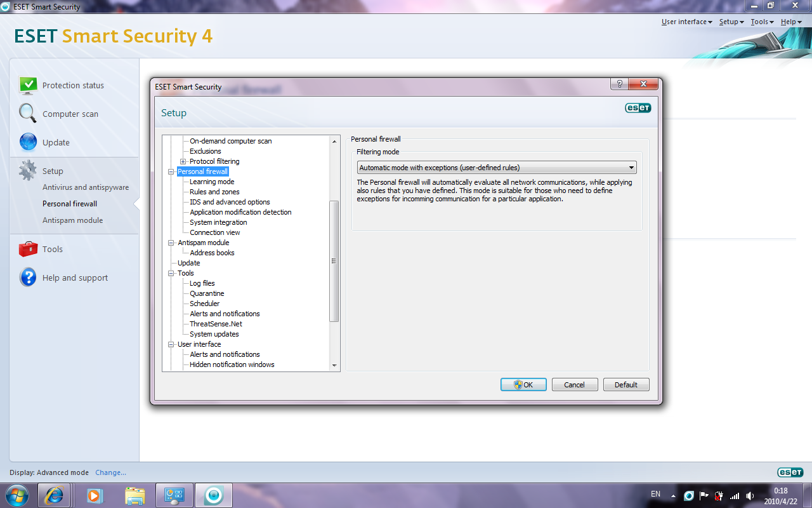Click the Change... display mode link
This screenshot has width=812, height=508.
click(110, 472)
